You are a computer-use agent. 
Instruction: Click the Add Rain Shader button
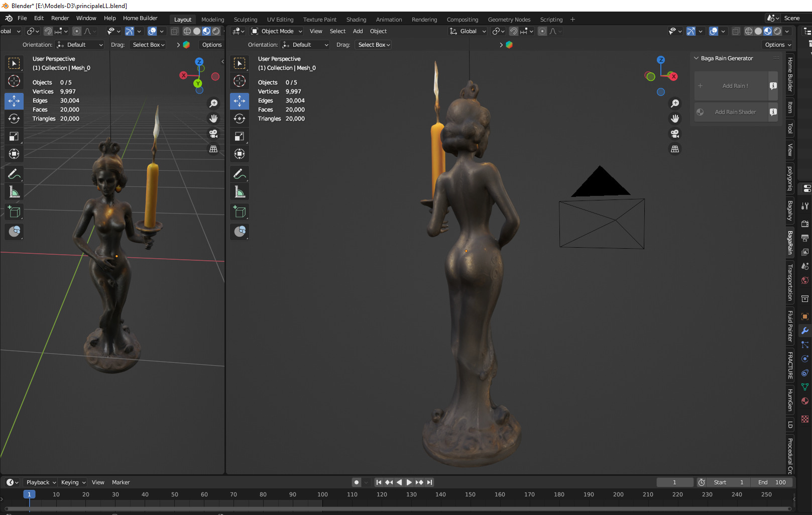[731, 112]
